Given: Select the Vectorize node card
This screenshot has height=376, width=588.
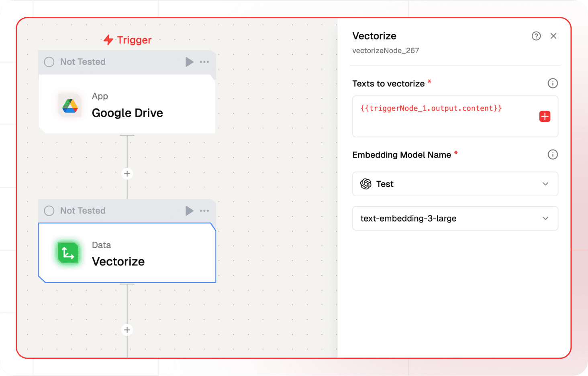Looking at the screenshot, I should [127, 253].
